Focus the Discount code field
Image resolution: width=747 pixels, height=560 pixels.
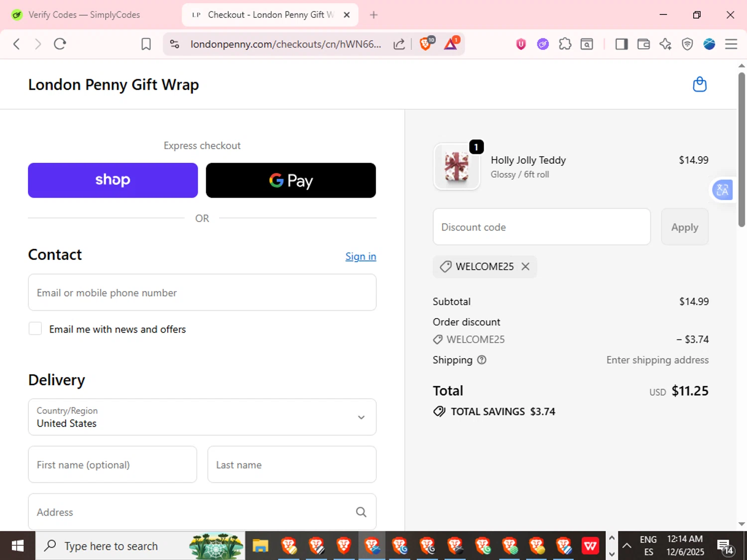542,227
